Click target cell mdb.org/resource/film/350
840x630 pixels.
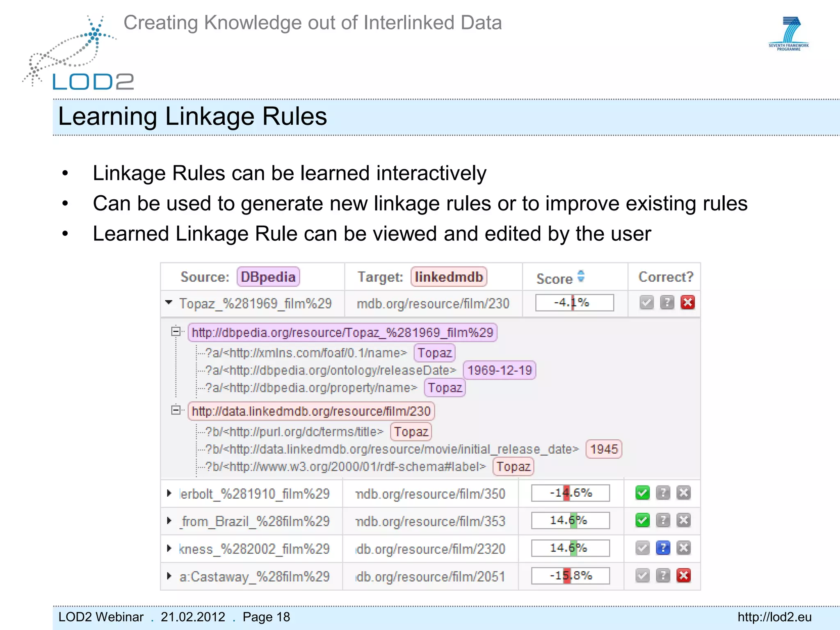pos(430,493)
